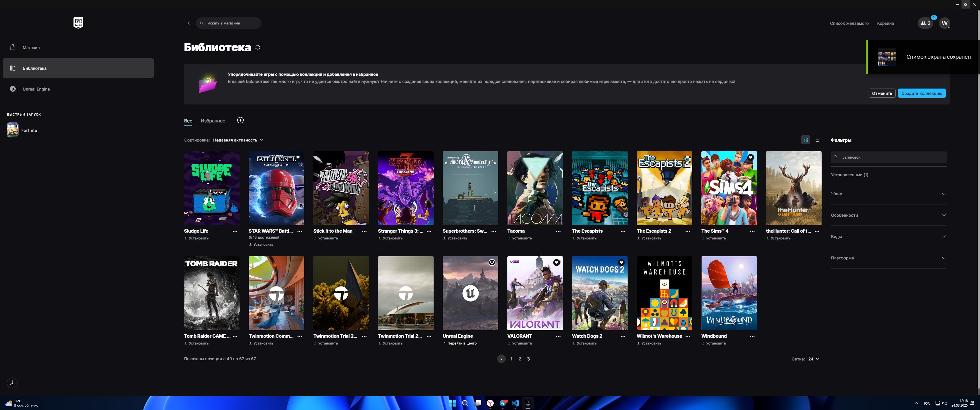Open more options for Windbound
Screen dimensions: 980x410
pyautogui.click(x=752, y=336)
